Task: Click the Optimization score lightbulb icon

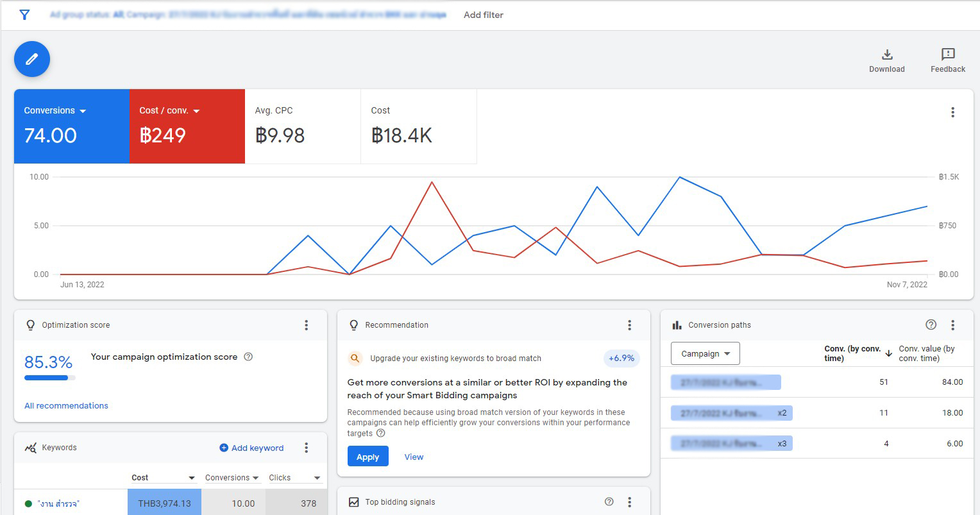Action: click(x=30, y=325)
